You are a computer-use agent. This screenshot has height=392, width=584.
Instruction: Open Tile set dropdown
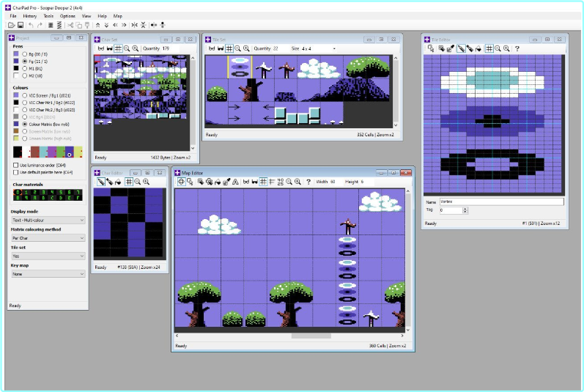click(48, 256)
